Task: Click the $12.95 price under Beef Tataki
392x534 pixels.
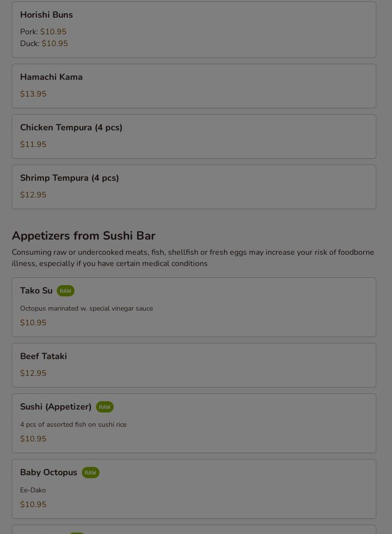Action: point(33,373)
